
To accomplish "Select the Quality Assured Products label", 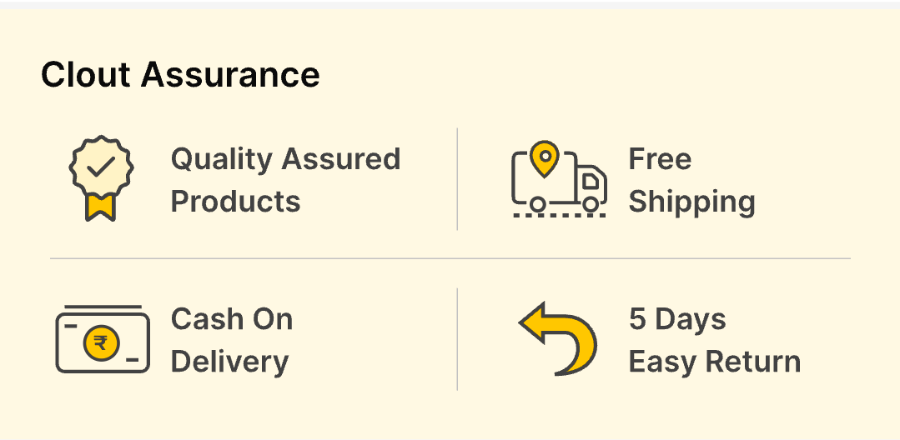I will (x=285, y=180).
